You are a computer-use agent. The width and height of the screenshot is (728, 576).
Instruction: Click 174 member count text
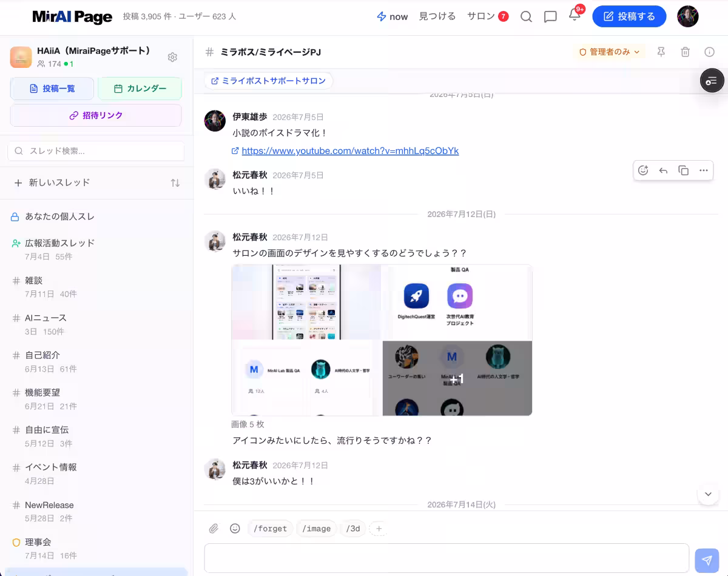pos(55,64)
